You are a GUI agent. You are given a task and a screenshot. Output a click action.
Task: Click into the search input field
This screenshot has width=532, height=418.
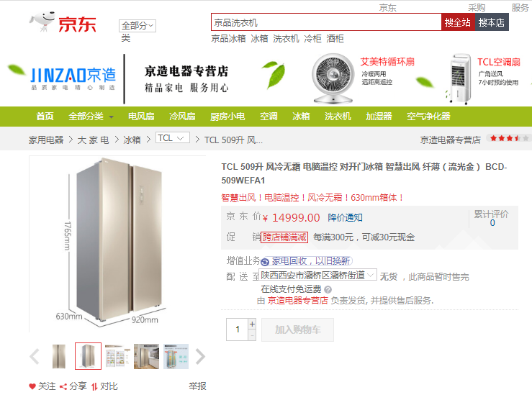coord(326,22)
